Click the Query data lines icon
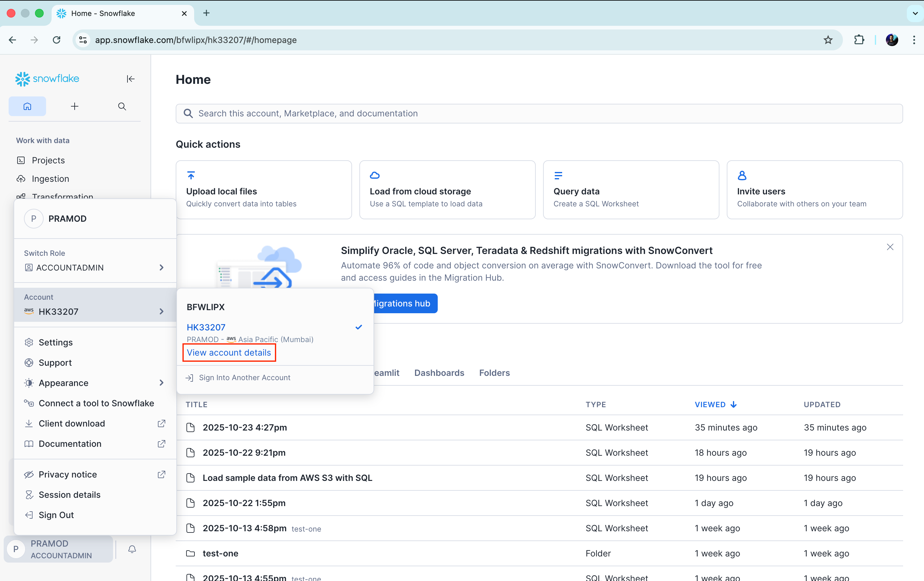 558,175
